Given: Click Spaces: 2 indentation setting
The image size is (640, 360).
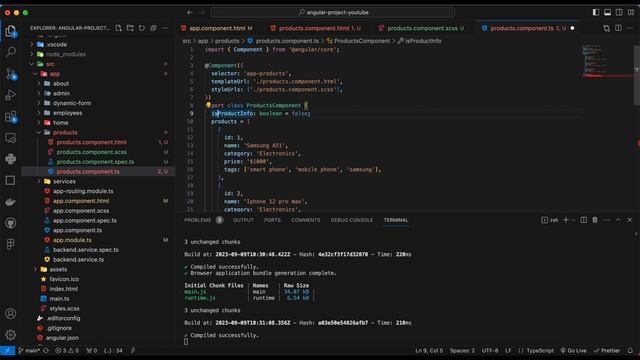Looking at the screenshot, I should [462, 350].
